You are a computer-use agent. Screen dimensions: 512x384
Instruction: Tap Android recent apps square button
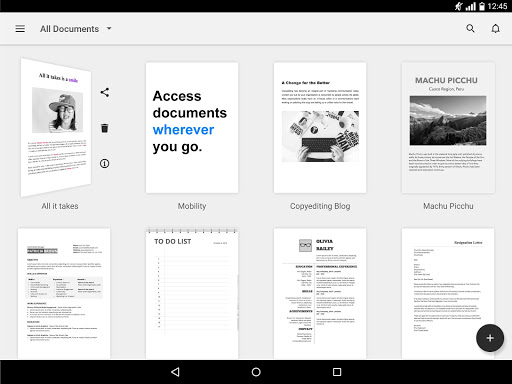[x=337, y=372]
